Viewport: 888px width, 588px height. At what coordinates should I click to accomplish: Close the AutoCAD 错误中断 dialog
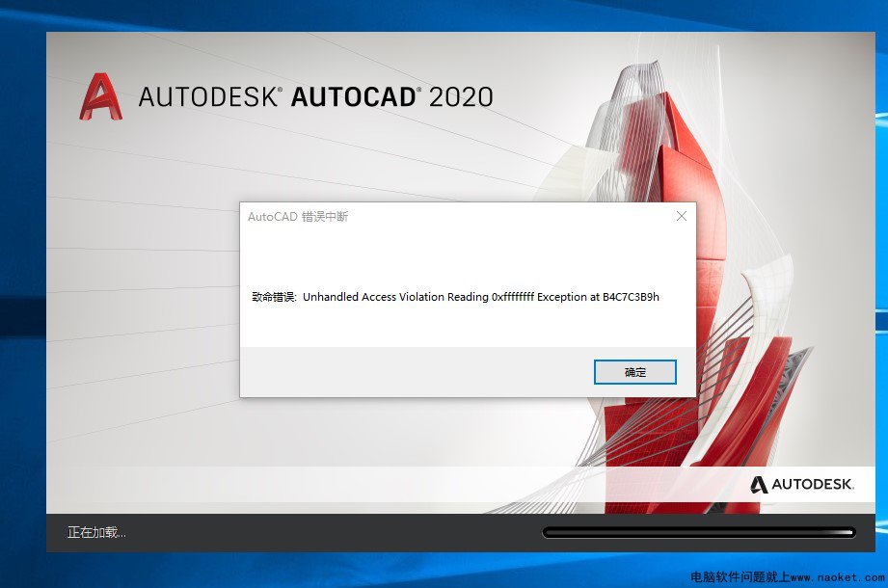click(x=682, y=216)
